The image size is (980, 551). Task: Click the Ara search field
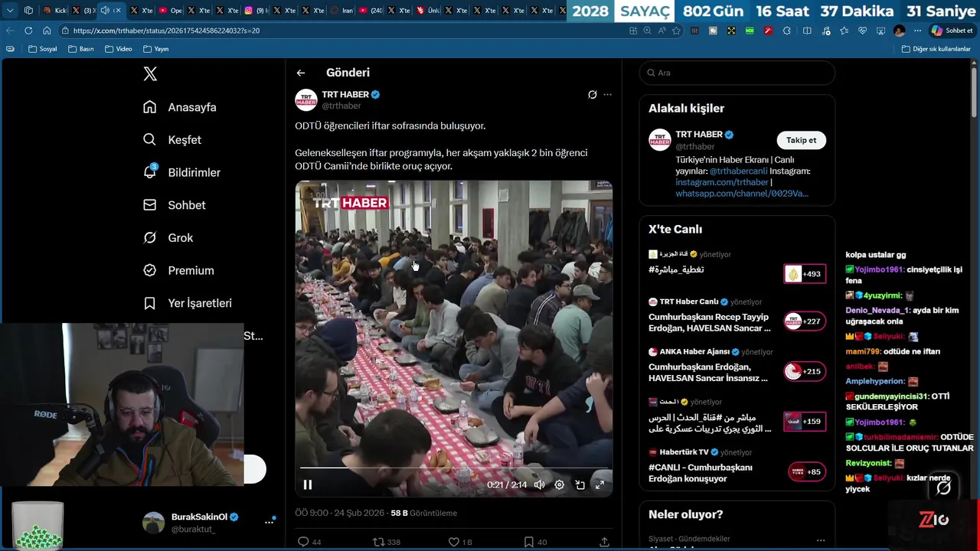[737, 73]
